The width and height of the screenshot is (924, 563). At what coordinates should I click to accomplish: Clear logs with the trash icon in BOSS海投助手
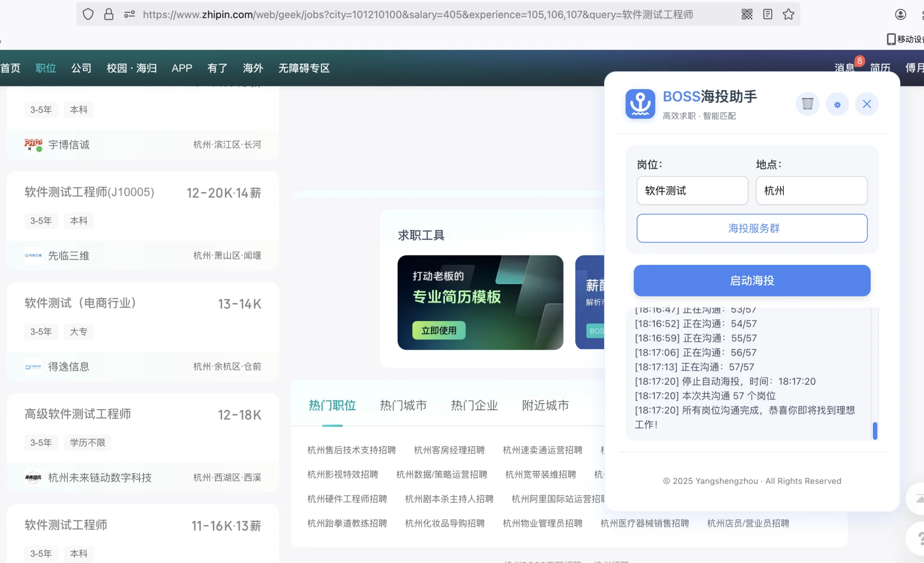tap(808, 104)
